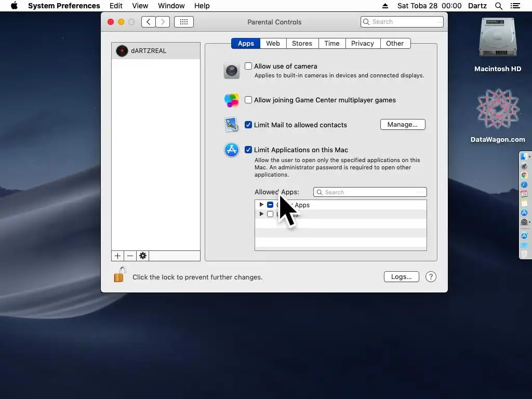Screen dimensions: 532x399
Task: Click the eject icon in menu bar
Action: 385,6
